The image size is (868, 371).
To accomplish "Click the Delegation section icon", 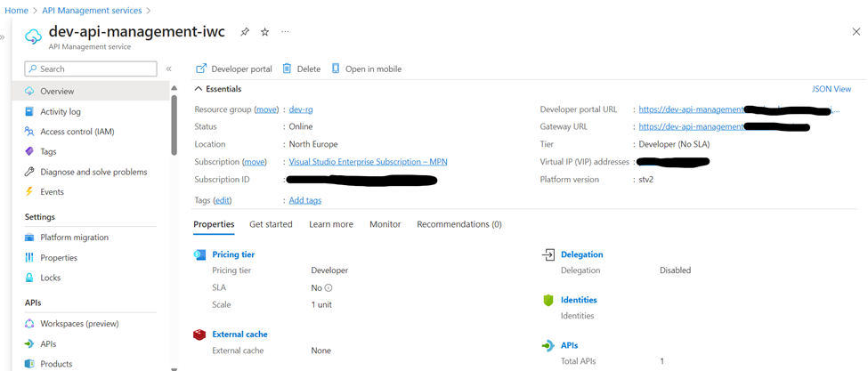I will [x=548, y=254].
